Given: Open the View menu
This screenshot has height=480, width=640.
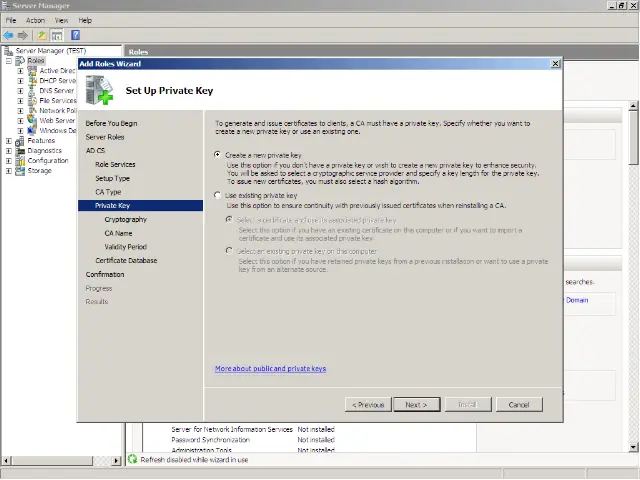Looking at the screenshot, I should [x=62, y=20].
